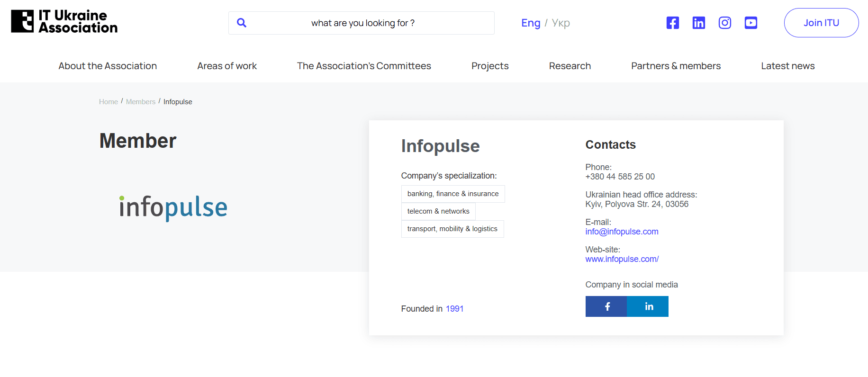This screenshot has width=868, height=377.
Task: Select the 'transport, mobility & logistics' tag
Action: tap(452, 229)
